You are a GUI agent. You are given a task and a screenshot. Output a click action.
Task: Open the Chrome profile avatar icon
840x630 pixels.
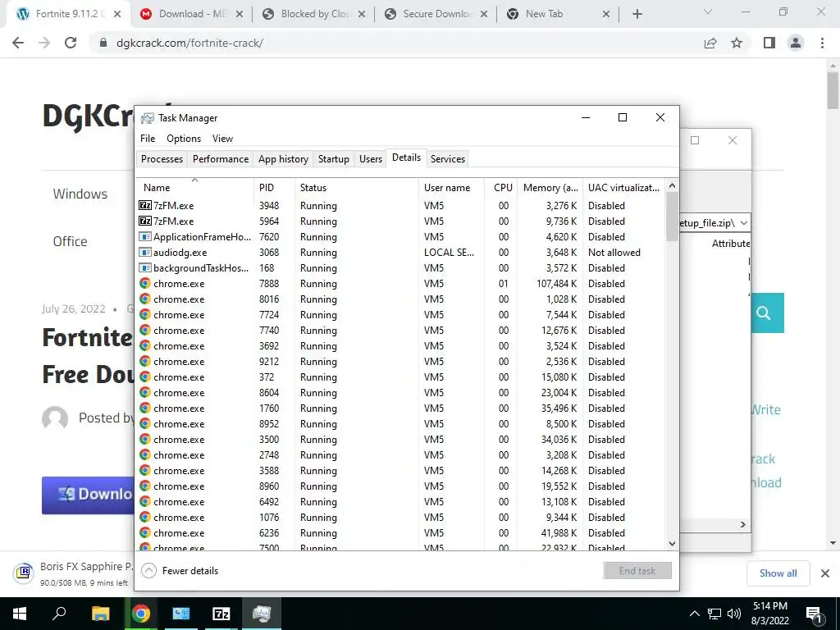coord(796,43)
